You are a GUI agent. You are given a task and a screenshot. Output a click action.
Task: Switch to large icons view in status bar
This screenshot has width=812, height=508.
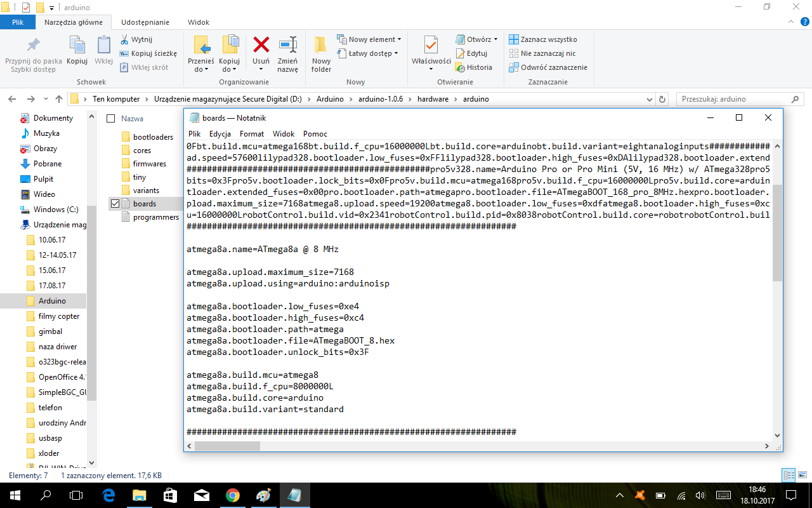802,475
